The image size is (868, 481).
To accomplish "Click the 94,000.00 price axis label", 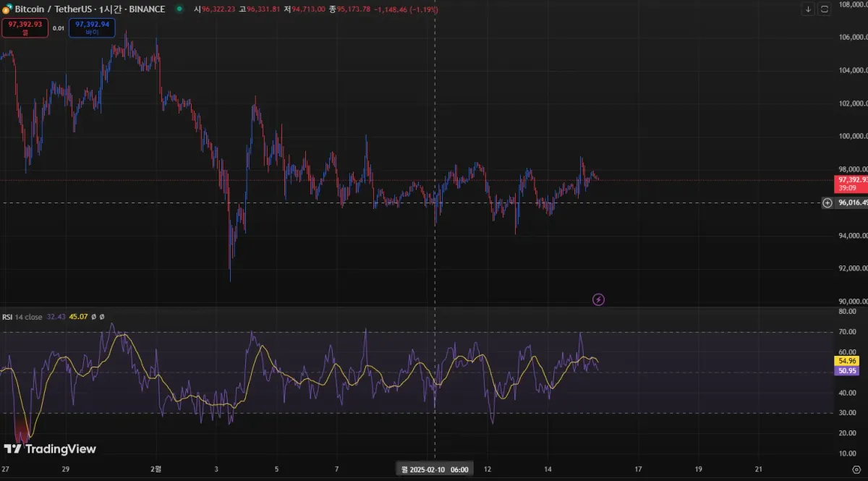I will 851,235.
